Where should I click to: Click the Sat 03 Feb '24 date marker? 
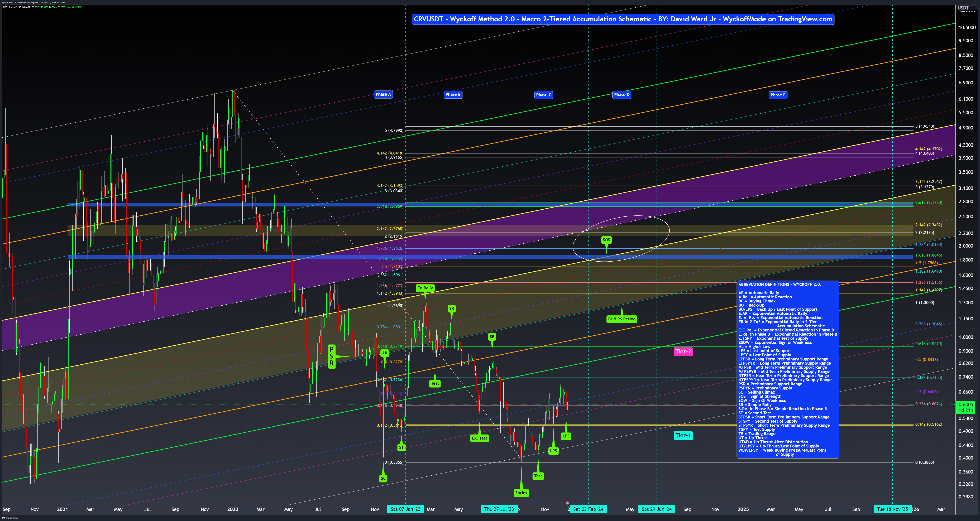click(588, 509)
